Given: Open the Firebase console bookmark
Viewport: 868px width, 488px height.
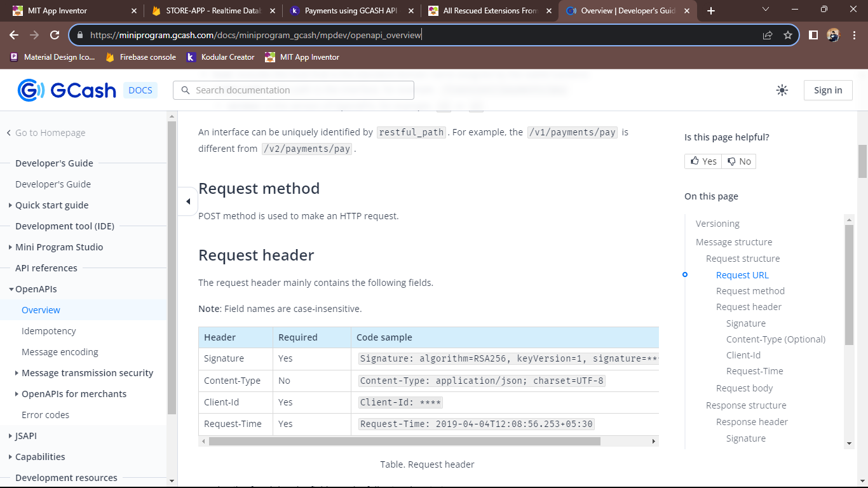Looking at the screenshot, I should coord(141,57).
